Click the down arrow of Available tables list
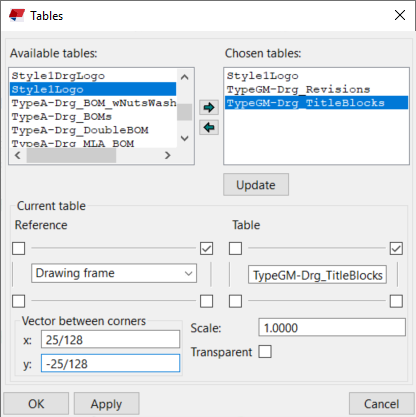The image size is (416, 417). coord(184,138)
